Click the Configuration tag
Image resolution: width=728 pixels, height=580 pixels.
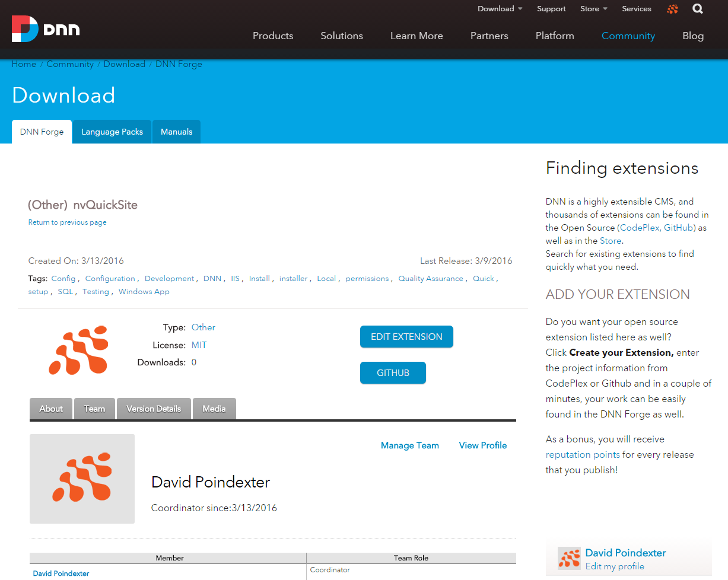tap(110, 278)
